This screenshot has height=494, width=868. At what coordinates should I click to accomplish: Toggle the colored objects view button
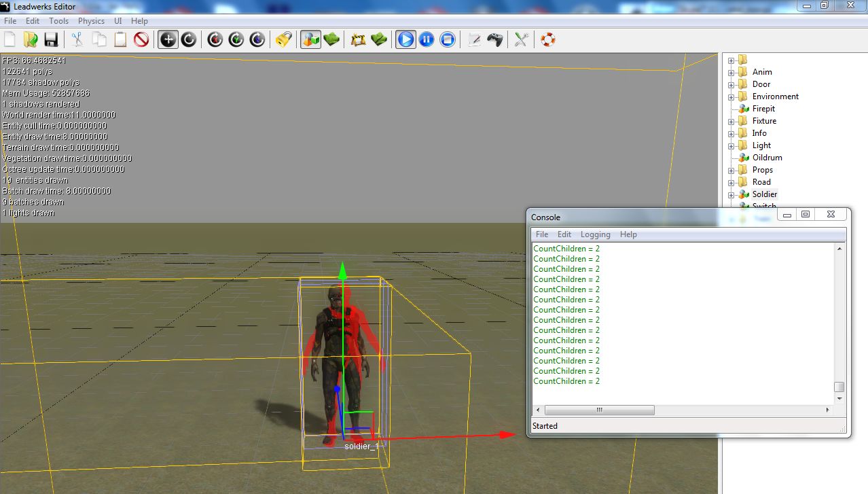pos(310,39)
